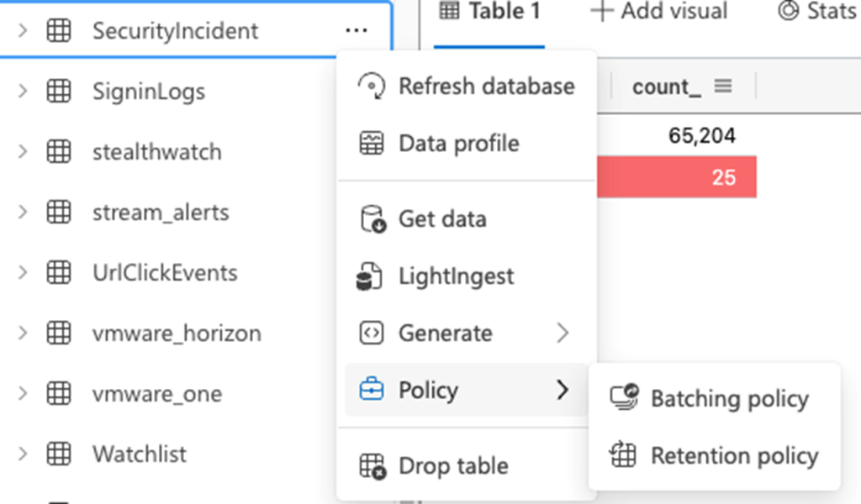Click the Data profile icon
This screenshot has width=861, height=504.
[371, 143]
